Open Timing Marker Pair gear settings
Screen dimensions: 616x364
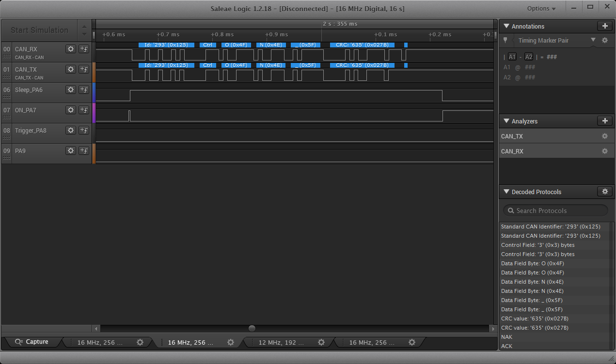point(604,41)
